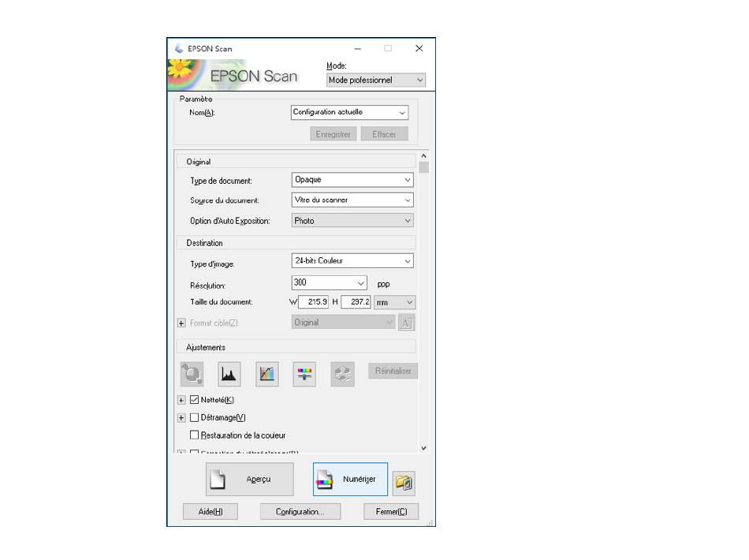Expand the Netteté options
Screen dimensions: 749x560
[181, 400]
